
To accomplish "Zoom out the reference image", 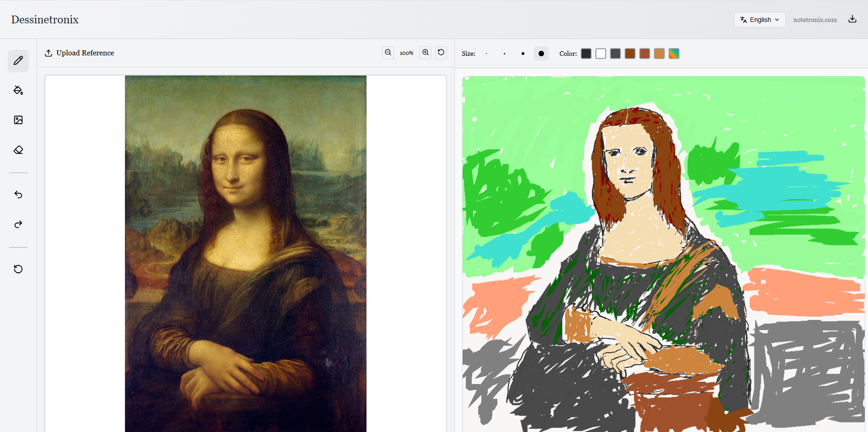I will tap(388, 53).
